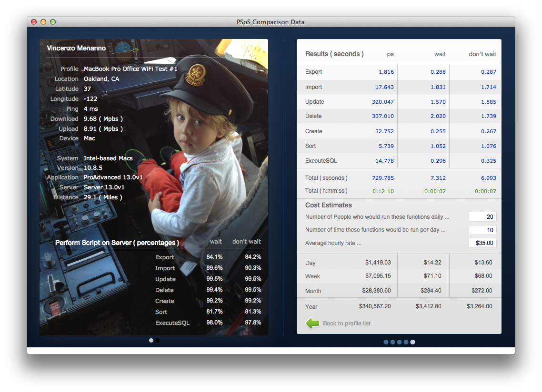Image resolution: width=542 pixels, height=392 pixels.
Task: Select the second black page dot under the profile photo
Action: point(157,341)
